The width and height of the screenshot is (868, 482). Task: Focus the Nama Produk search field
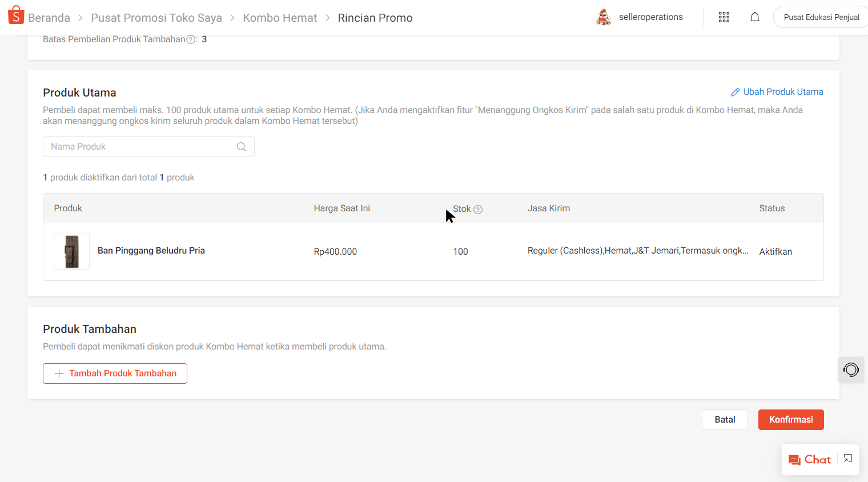(x=140, y=147)
